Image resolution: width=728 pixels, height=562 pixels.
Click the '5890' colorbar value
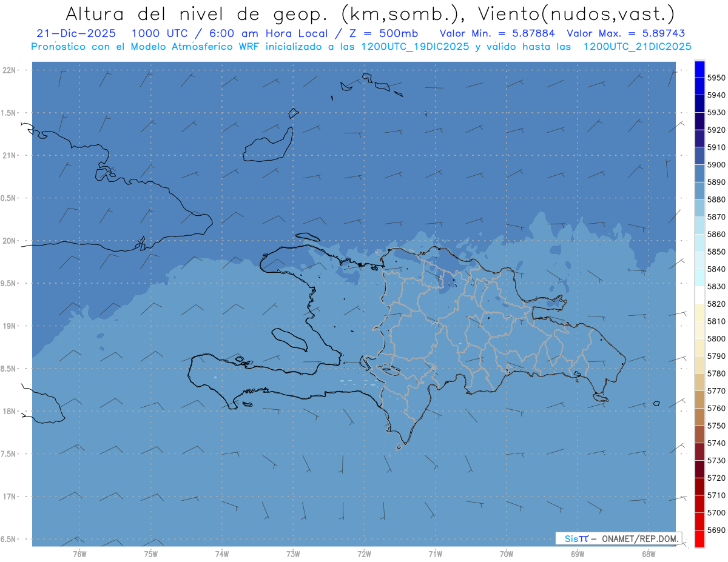click(716, 182)
